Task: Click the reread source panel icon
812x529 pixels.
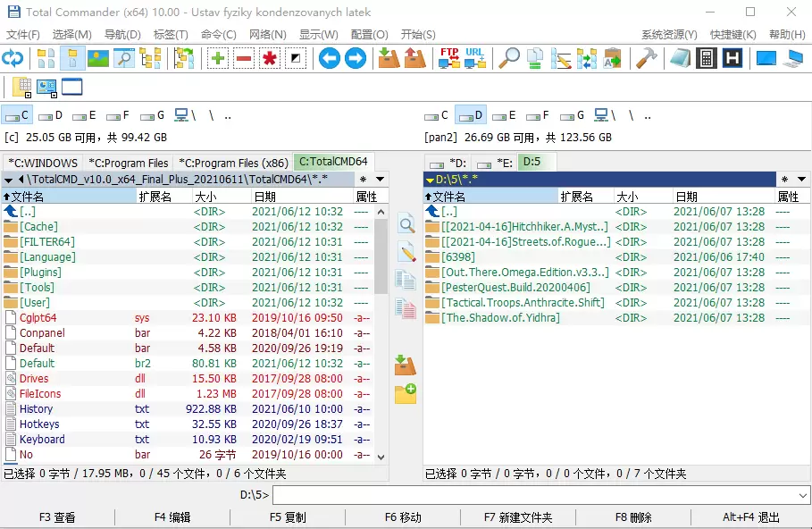Action: [13, 58]
